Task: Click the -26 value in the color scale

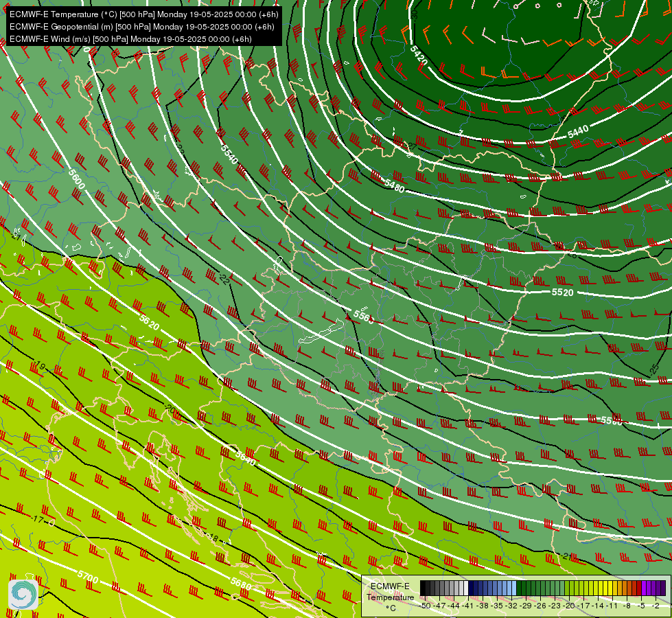Action: (540, 606)
